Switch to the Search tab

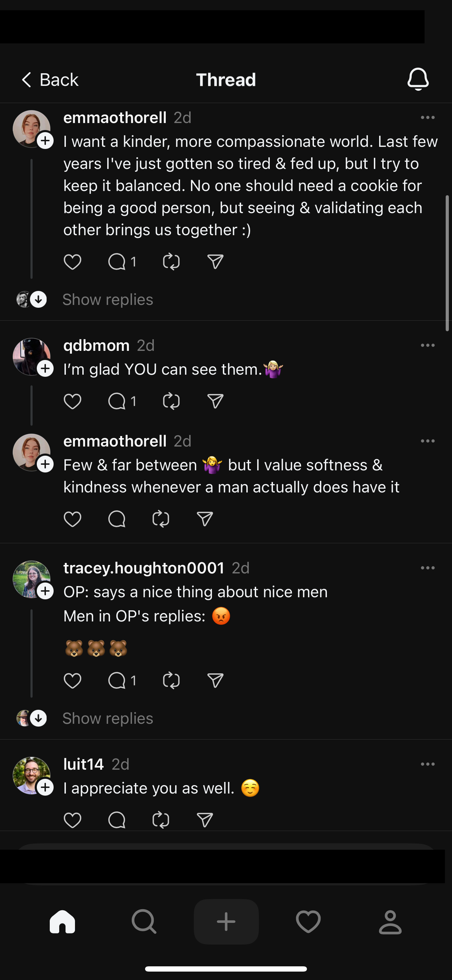(144, 921)
